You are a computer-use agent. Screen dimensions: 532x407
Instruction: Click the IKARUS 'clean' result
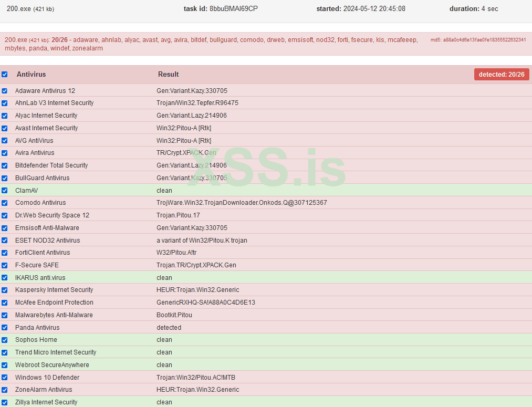pyautogui.click(x=164, y=277)
